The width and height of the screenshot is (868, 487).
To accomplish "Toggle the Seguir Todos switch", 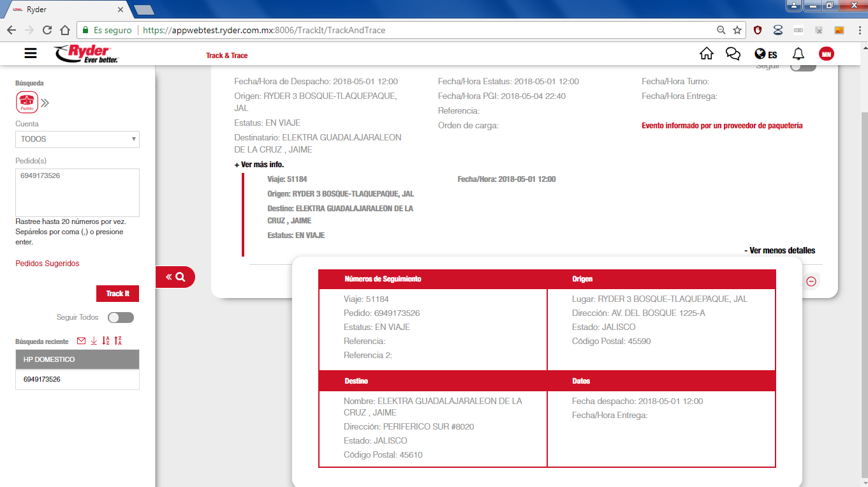I will 121,317.
